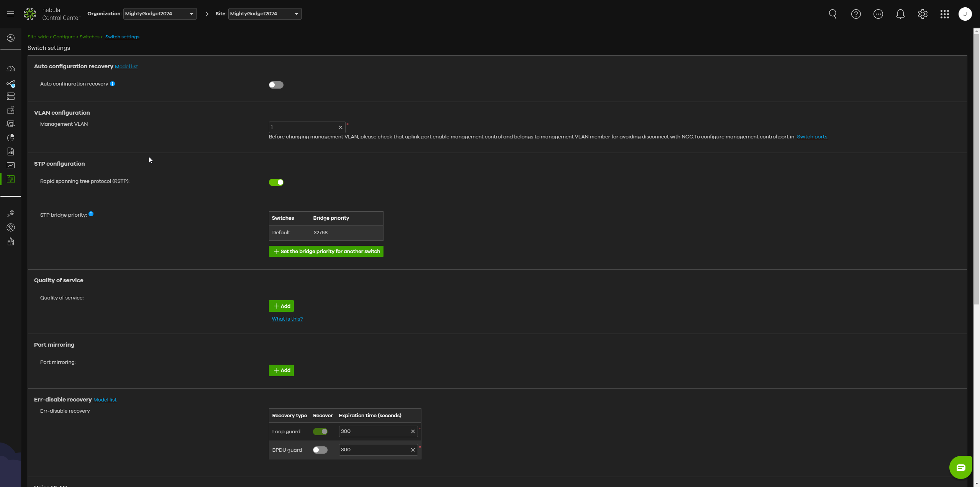The height and width of the screenshot is (487, 980).
Task: Click the more options ellipsis circle icon
Action: point(878,14)
